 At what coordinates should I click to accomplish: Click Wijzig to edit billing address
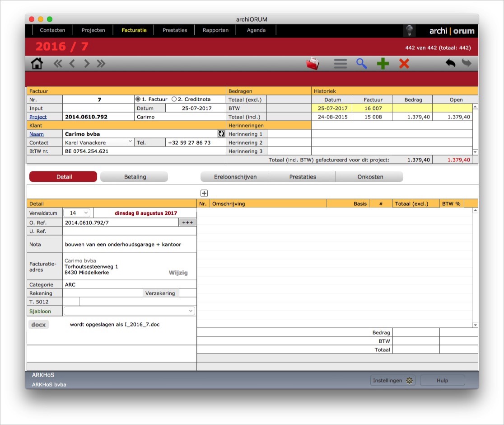(x=178, y=273)
